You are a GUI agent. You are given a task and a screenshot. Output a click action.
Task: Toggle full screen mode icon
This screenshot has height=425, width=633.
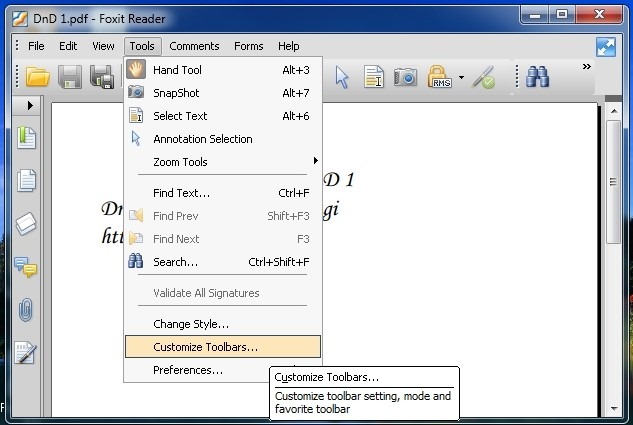click(x=606, y=47)
